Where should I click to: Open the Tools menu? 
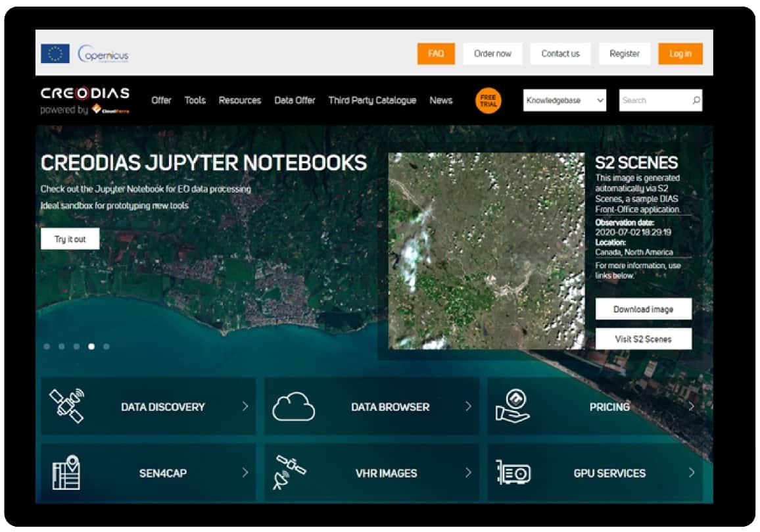point(195,101)
